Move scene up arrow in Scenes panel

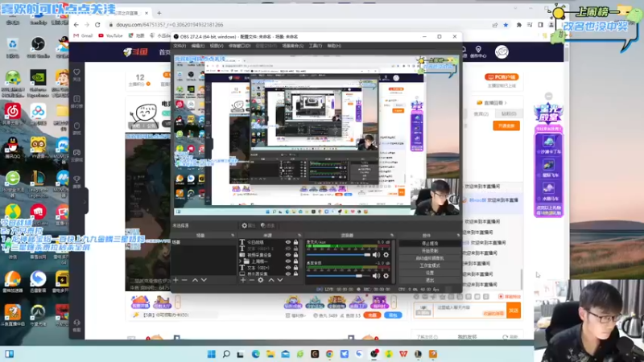[x=195, y=280]
